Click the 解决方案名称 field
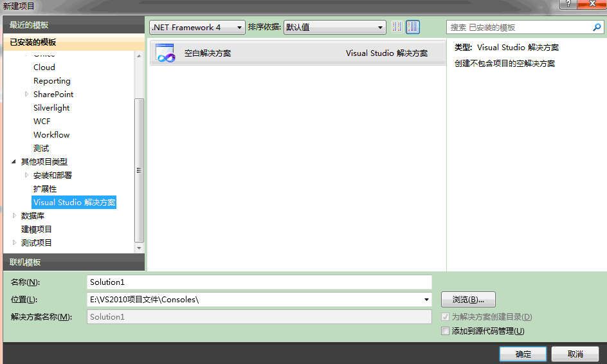Viewport: 607px width, 364px height. pos(259,317)
